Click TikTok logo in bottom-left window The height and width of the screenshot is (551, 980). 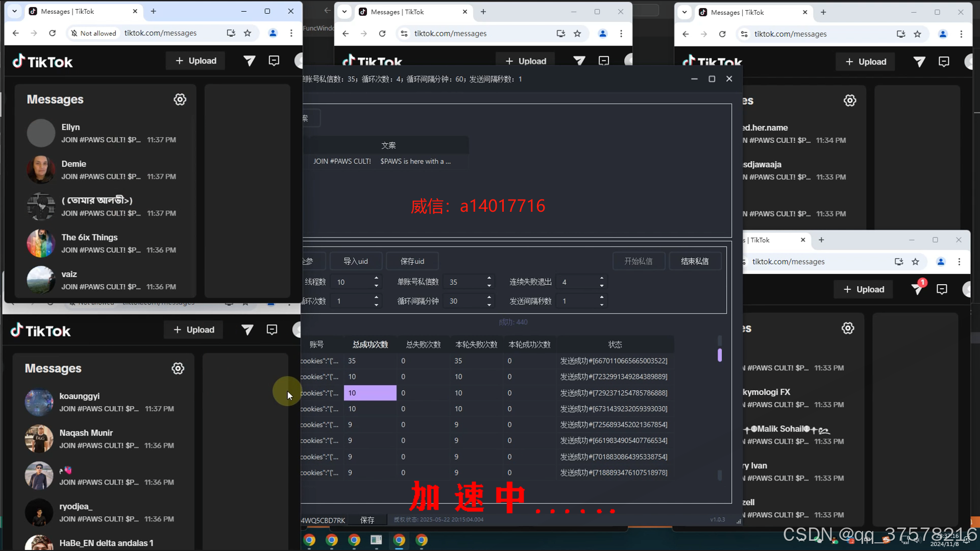coord(41,331)
